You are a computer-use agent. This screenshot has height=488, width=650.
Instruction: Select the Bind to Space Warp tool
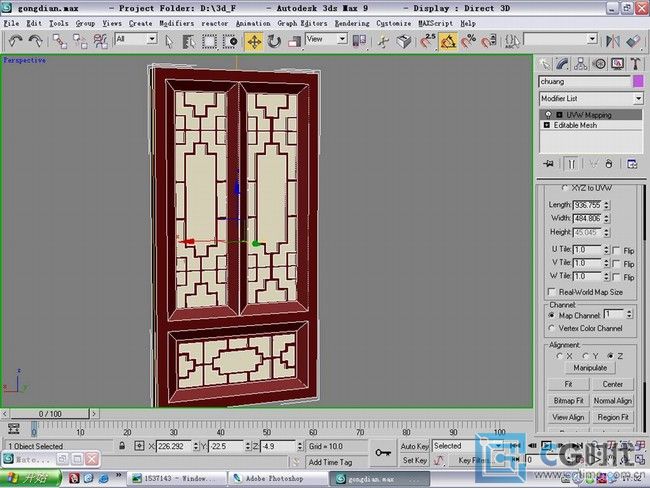point(100,41)
